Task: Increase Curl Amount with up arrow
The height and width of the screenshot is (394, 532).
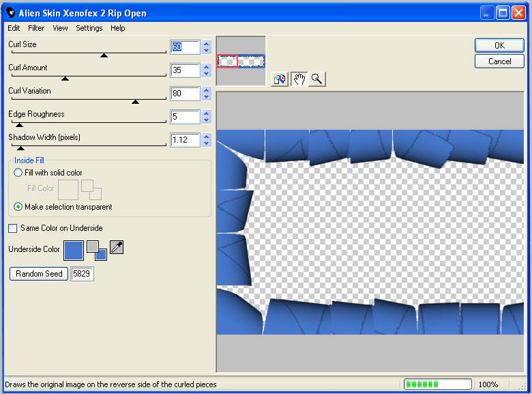Action: pyautogui.click(x=206, y=67)
